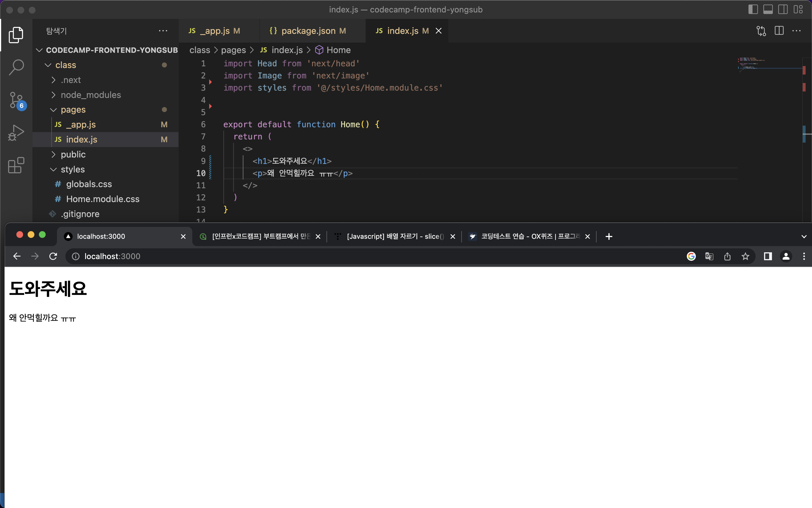Click the site information icon in address bar

coord(76,256)
